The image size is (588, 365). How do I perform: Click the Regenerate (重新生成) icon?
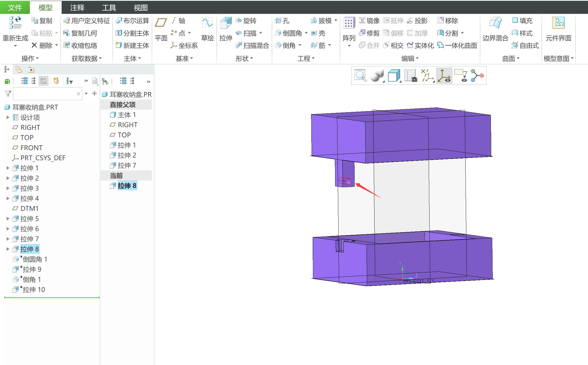click(x=15, y=23)
